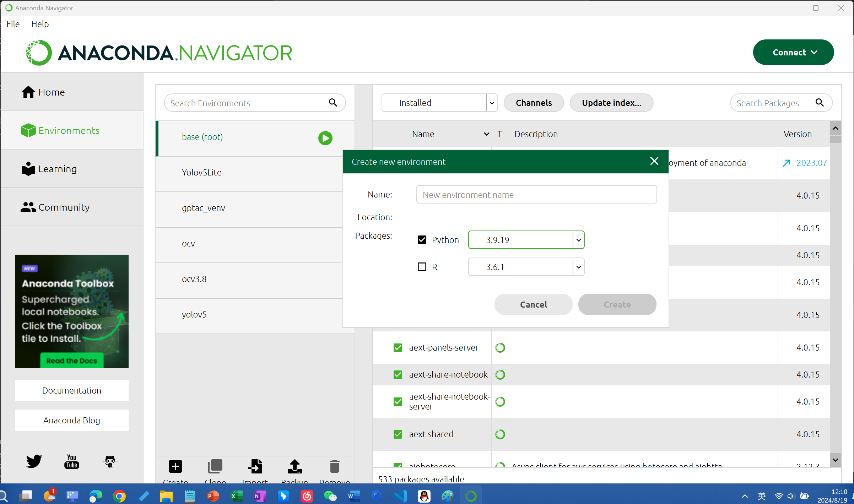This screenshot has width=854, height=504.
Task: Open the Python version 3.9.19 dropdown
Action: click(x=526, y=240)
